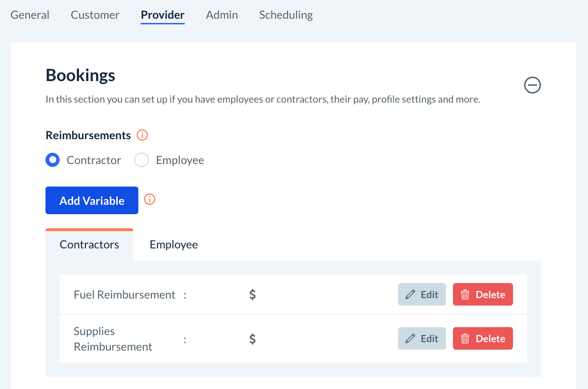Edit the Fuel Reimbursement variable
The width and height of the screenshot is (588, 389).
(x=422, y=294)
